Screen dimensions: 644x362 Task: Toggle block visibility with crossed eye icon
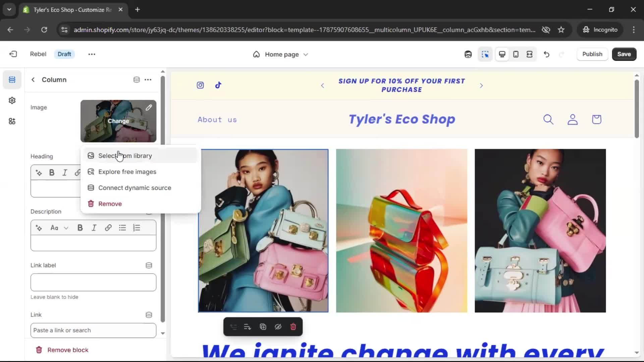tap(278, 327)
